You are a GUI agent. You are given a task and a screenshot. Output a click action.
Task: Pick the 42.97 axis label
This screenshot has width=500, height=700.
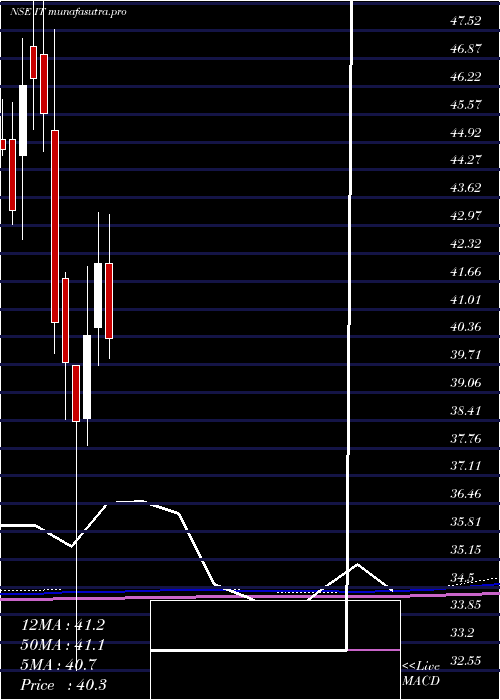[465, 216]
